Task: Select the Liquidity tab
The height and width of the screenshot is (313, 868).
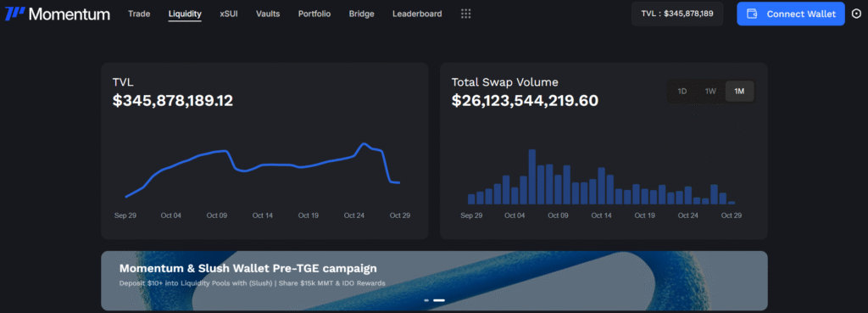Action: coord(185,14)
